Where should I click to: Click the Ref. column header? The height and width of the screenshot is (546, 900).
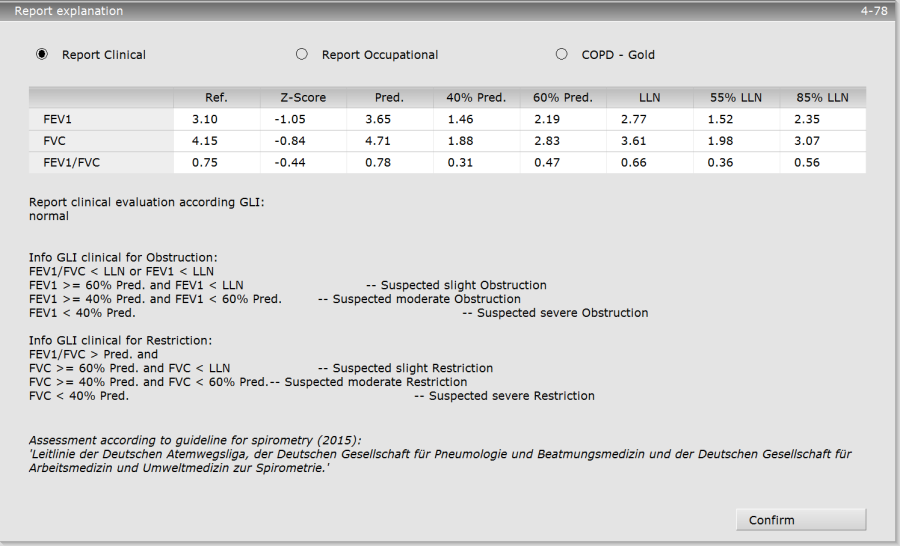216,98
